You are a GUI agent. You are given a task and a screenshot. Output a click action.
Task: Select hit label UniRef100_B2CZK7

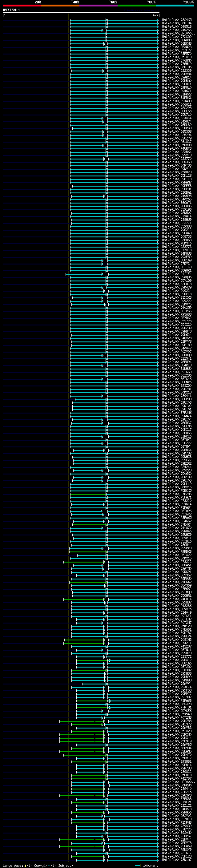177,443
